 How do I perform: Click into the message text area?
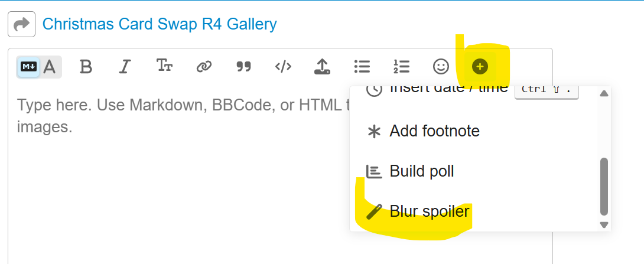177,189
